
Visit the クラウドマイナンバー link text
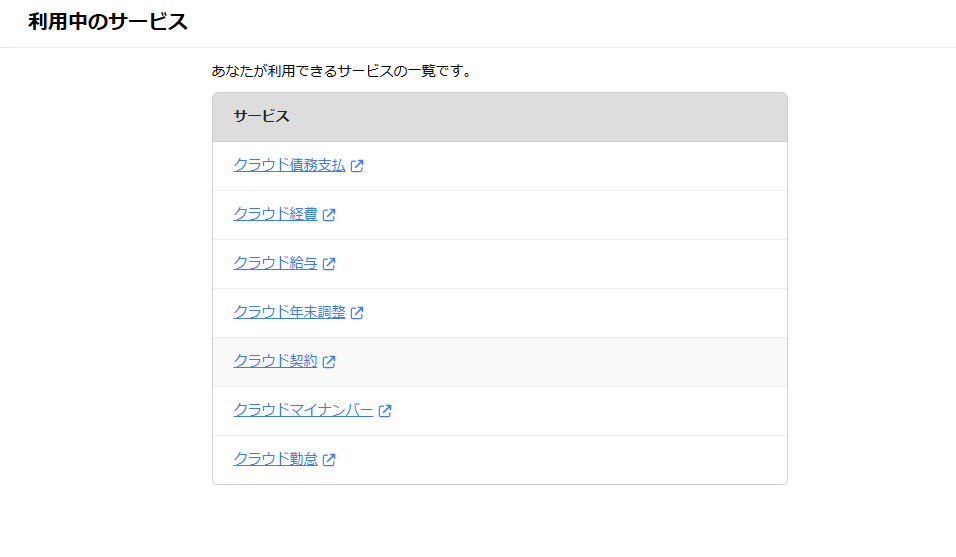click(304, 410)
